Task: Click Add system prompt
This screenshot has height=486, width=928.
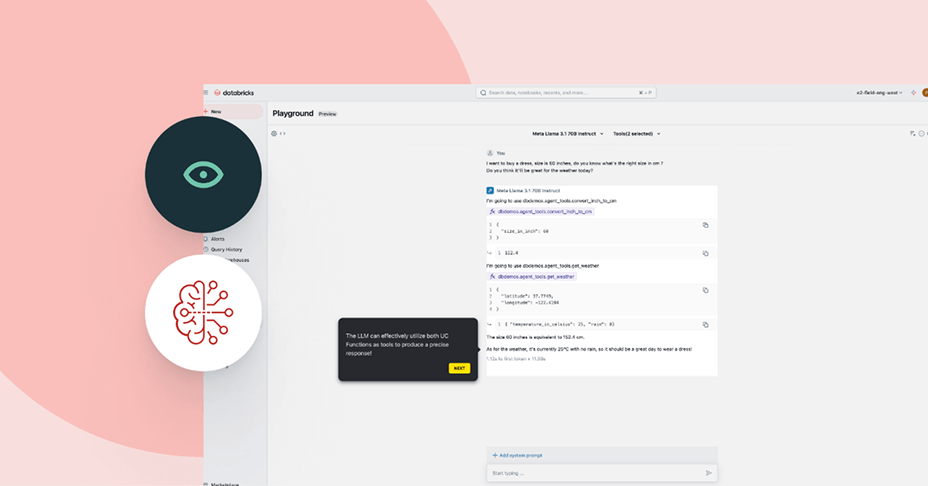Action: 517,455
